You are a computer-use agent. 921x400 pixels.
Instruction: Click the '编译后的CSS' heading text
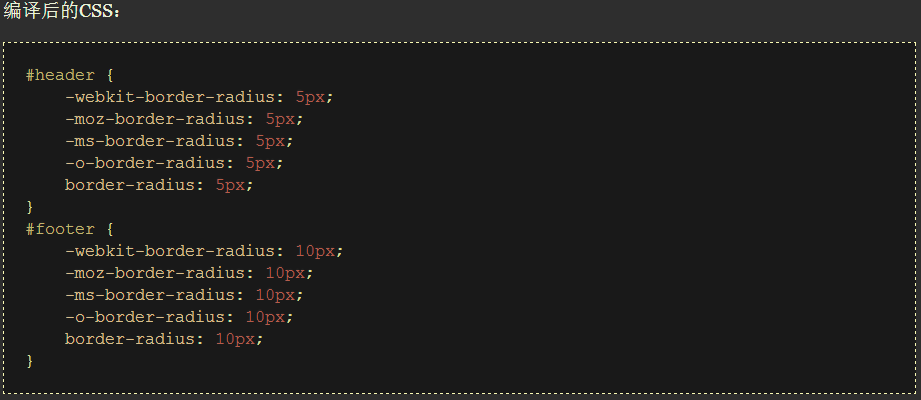(60, 12)
